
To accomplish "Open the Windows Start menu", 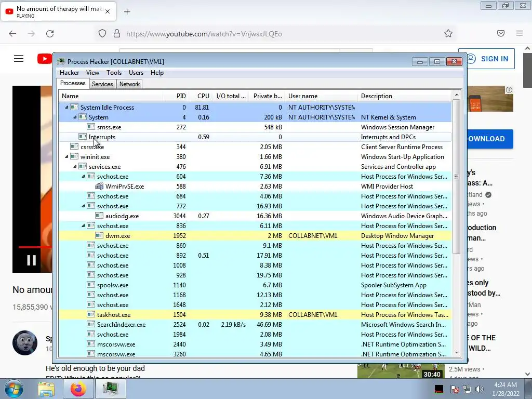I will click(x=14, y=389).
